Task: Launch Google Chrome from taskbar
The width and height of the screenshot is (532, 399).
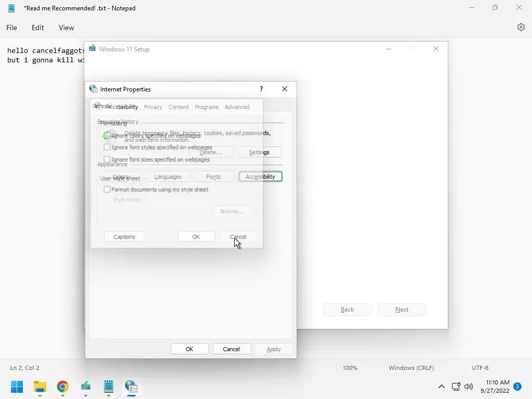Action: pos(63,387)
